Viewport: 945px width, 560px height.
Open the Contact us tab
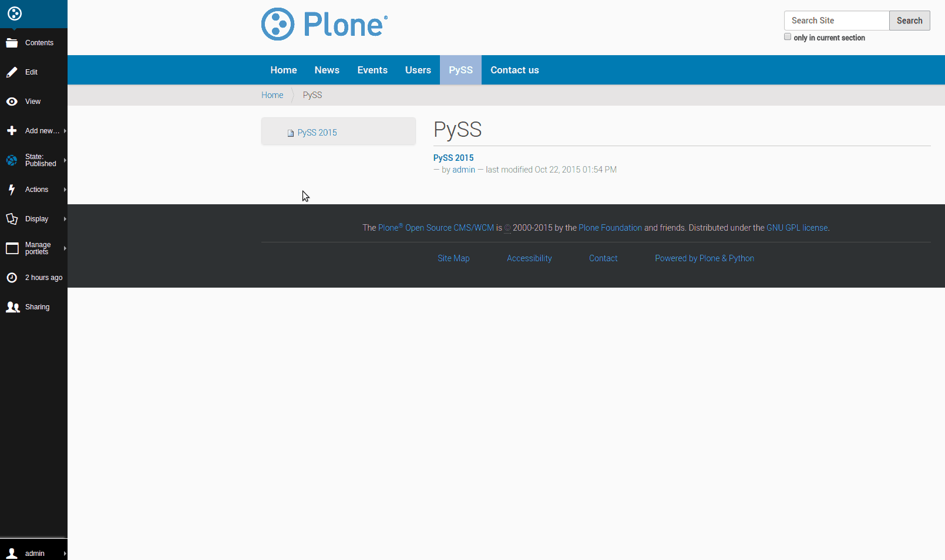tap(514, 70)
